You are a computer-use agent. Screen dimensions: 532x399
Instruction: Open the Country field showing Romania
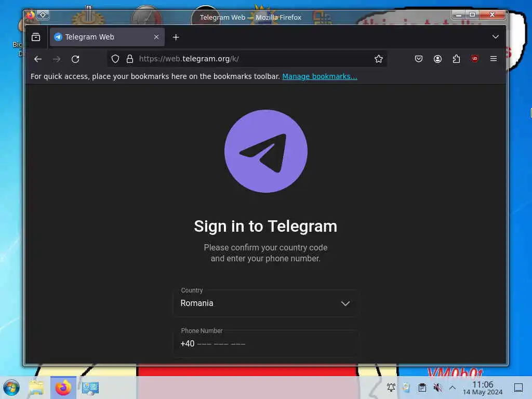click(267, 303)
